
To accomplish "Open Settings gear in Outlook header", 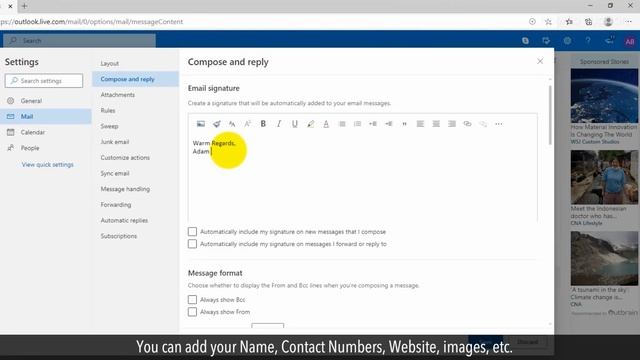I will [567, 41].
